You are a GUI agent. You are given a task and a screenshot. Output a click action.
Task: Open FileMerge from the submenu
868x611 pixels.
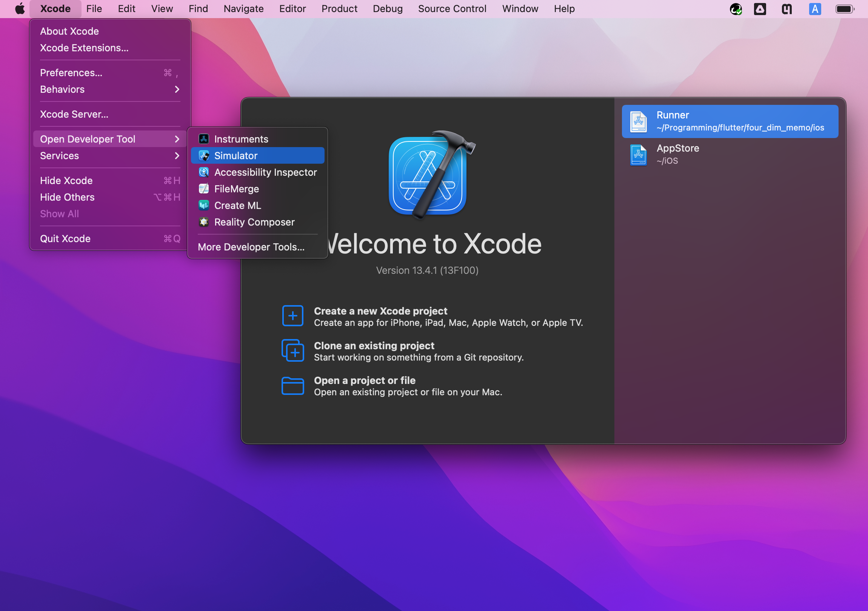[x=257, y=189]
